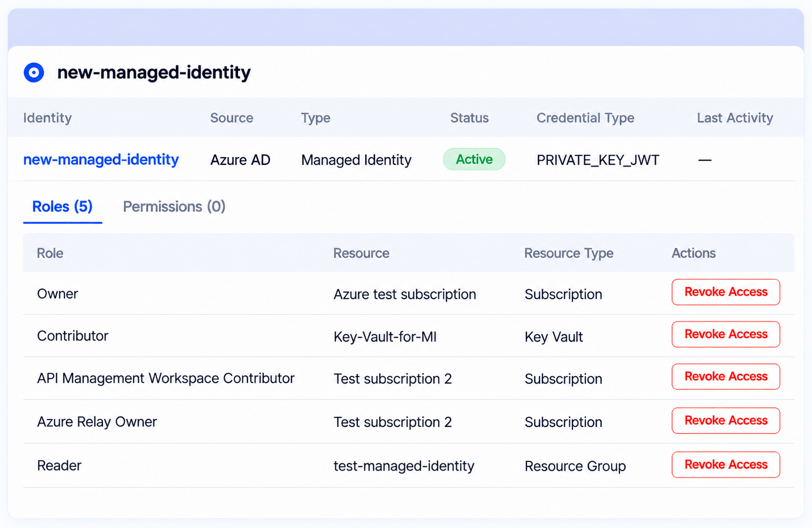
Task: Click the new-managed-identity page heading text
Action: tap(154, 73)
